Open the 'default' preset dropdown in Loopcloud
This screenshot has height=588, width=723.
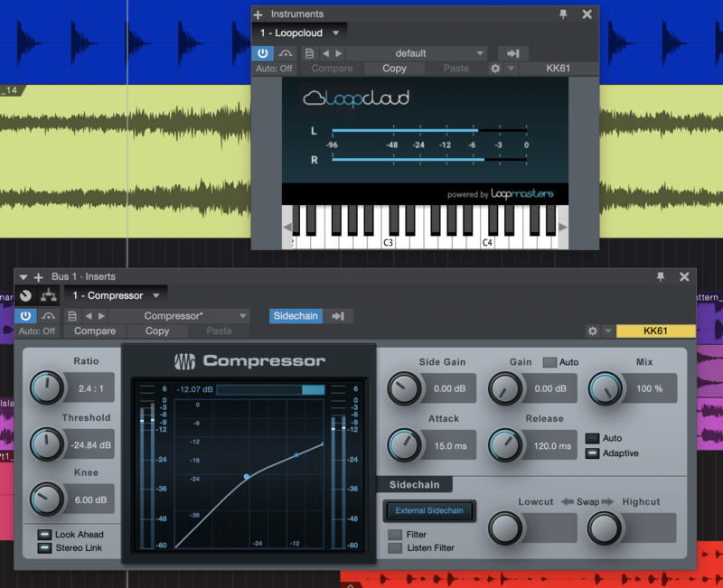pos(417,53)
